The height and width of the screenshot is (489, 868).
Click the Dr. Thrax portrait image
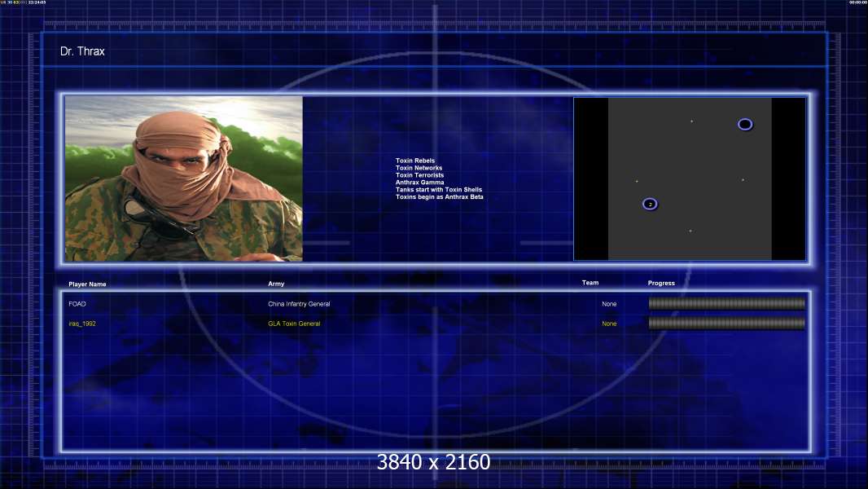tap(184, 178)
